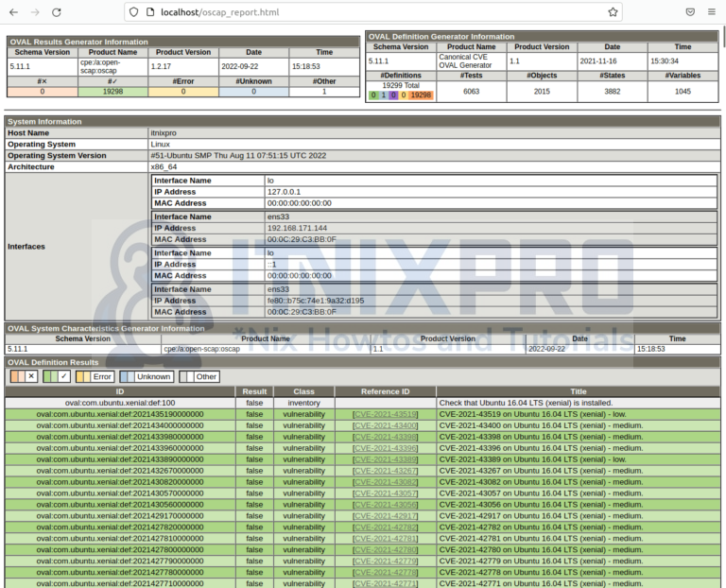Select the blue Unknown legend box
Screen dimensions: 726x588
(147, 376)
